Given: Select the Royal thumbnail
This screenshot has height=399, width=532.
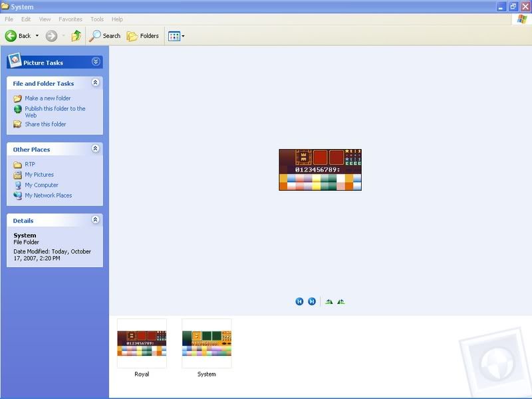Looking at the screenshot, I should tap(142, 343).
